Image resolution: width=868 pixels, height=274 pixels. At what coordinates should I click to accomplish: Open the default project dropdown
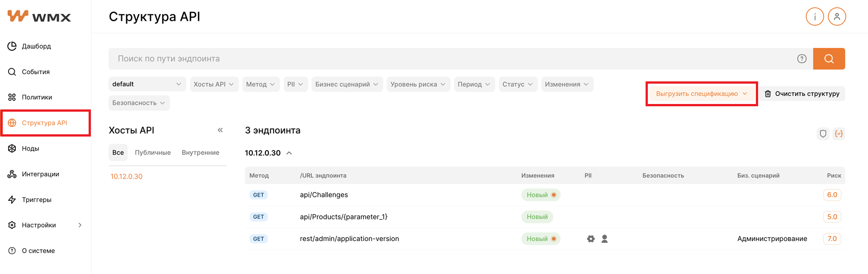147,84
